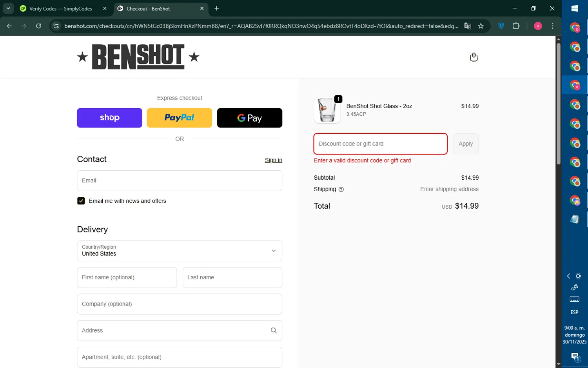588x368 pixels.
Task: Open the Extensions puzzle icon
Action: pos(516,26)
